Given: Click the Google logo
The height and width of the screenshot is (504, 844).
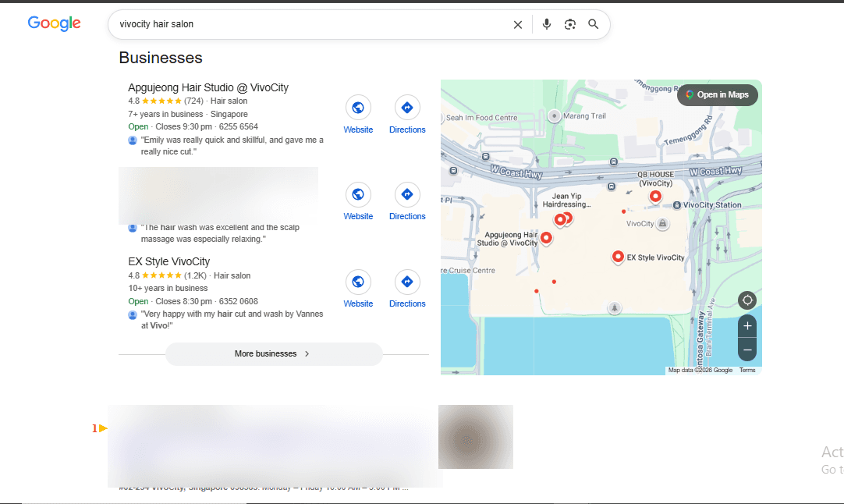Looking at the screenshot, I should pyautogui.click(x=55, y=23).
